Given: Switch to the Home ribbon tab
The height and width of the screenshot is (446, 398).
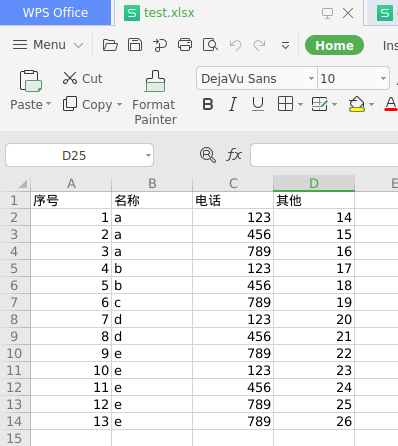Looking at the screenshot, I should tap(334, 45).
